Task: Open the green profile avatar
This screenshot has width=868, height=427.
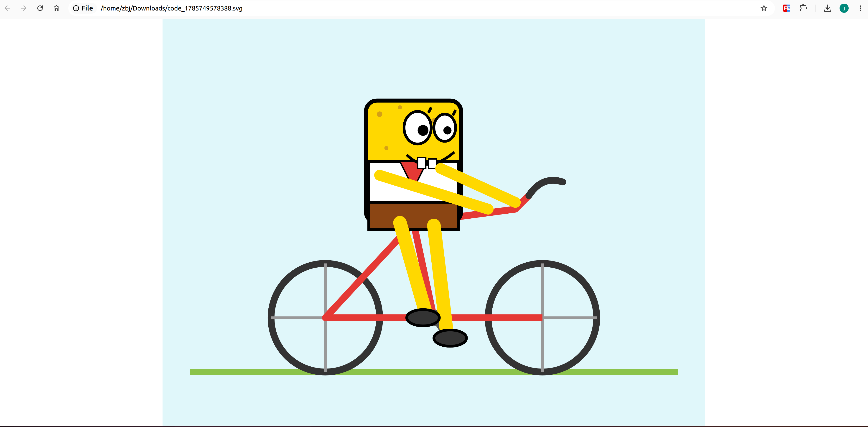Action: [x=844, y=8]
